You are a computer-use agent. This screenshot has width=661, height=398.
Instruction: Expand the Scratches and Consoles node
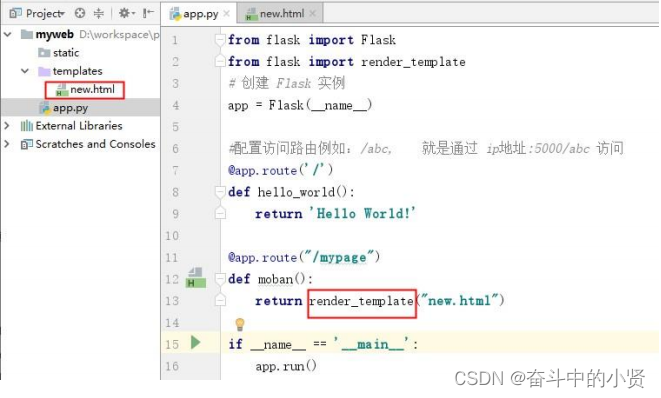click(x=7, y=144)
